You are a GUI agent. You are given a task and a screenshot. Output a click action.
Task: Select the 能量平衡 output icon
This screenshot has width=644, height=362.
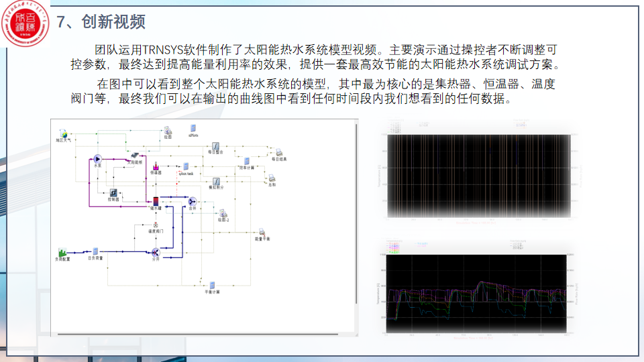click(x=262, y=232)
